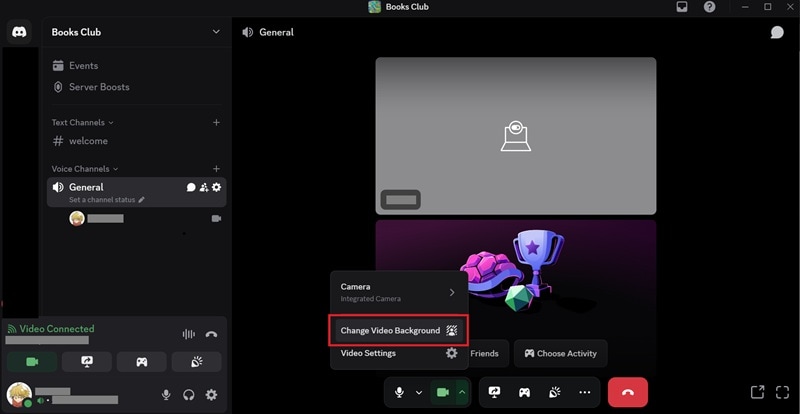Image resolution: width=800 pixels, height=414 pixels.
Task: Enter full screen mode
Action: [782, 392]
